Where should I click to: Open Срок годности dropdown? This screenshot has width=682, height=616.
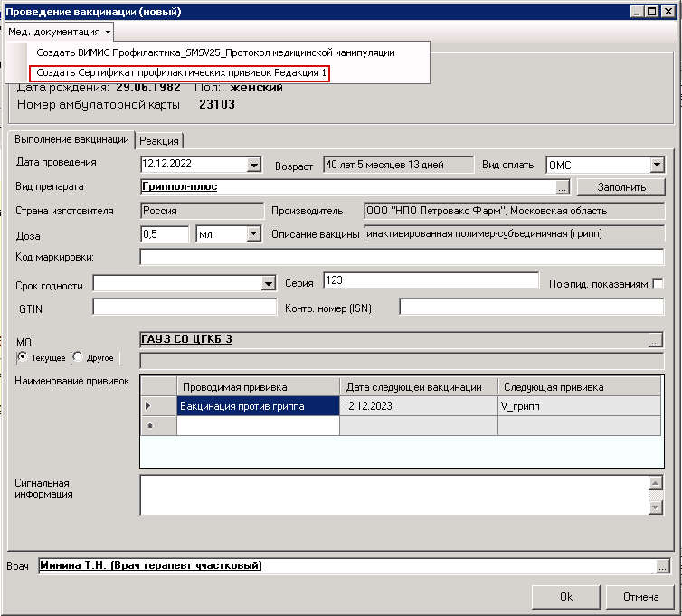click(x=268, y=284)
